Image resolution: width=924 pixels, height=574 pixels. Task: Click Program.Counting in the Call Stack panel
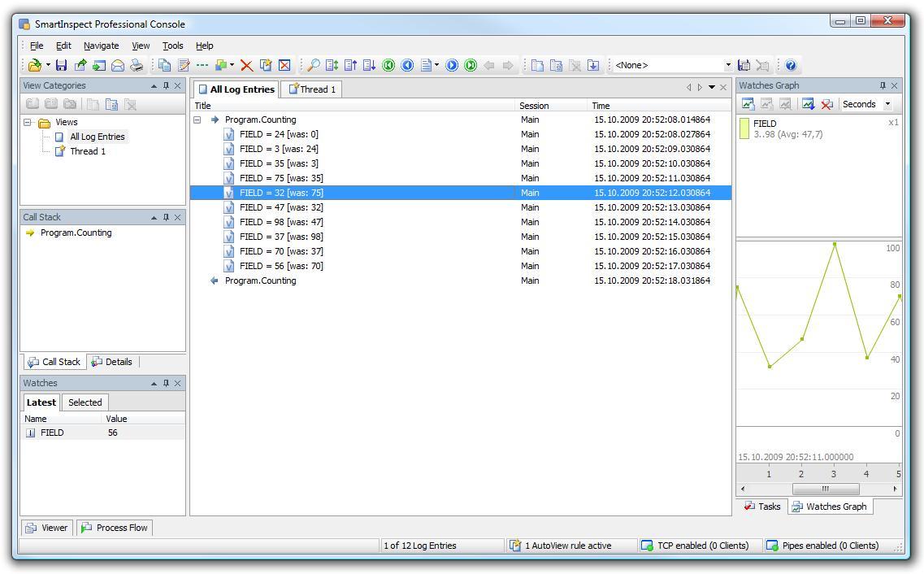[76, 233]
